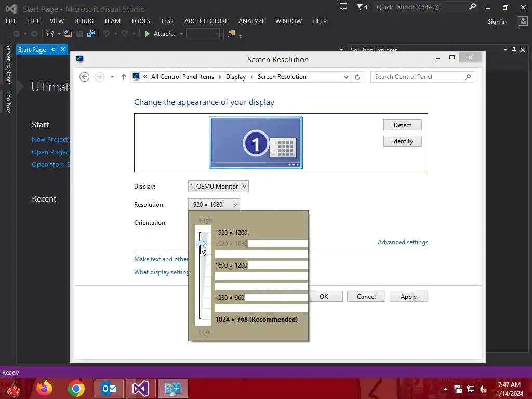This screenshot has width=532, height=399.
Task: Pin the Solution Explorer panel
Action: (514, 50)
